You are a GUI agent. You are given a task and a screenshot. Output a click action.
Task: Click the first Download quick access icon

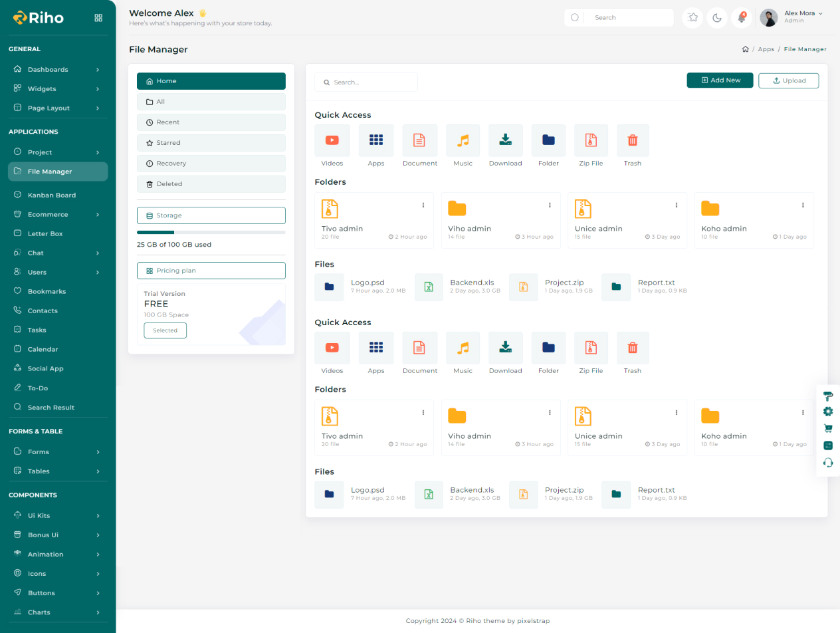pos(505,140)
